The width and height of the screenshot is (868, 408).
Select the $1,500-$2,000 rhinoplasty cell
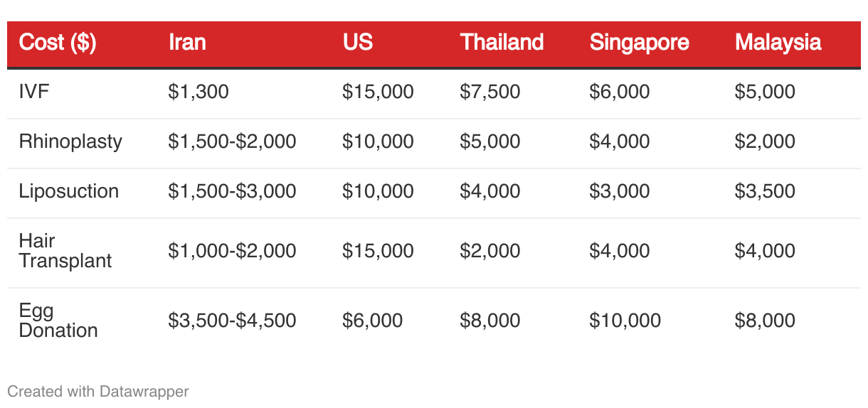pos(232,141)
